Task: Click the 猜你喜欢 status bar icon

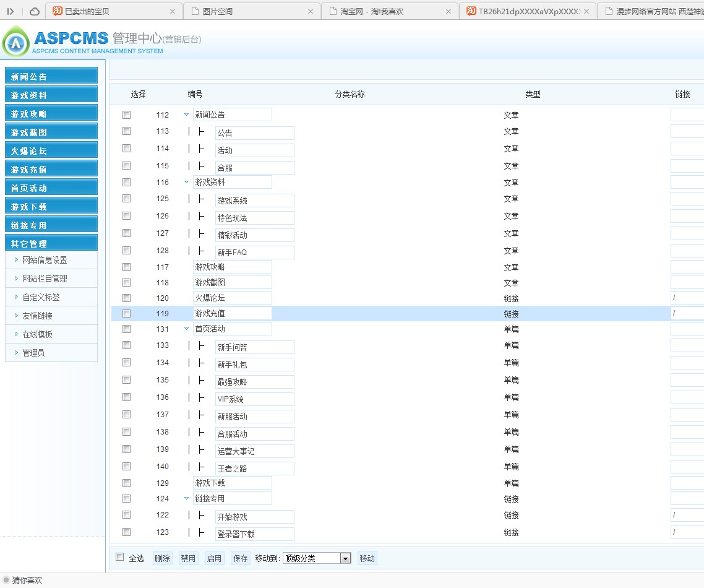Action: point(6,580)
